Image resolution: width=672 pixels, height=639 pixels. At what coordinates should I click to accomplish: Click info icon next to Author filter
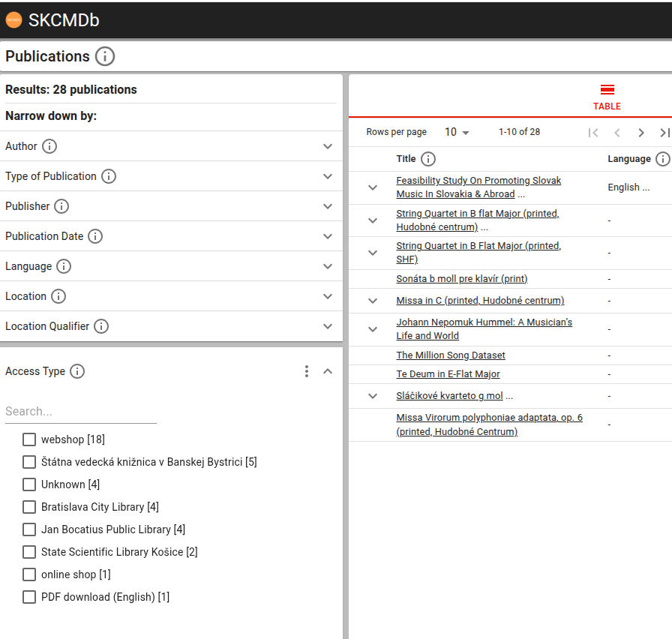tap(49, 146)
